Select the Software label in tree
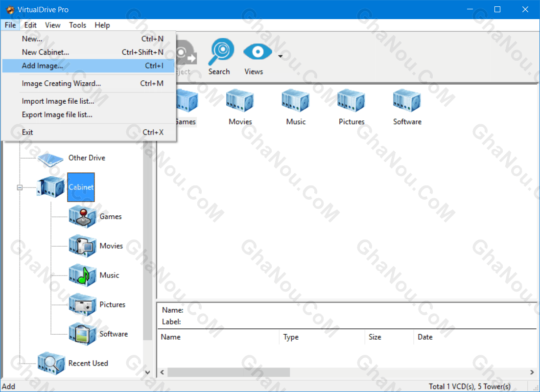The width and height of the screenshot is (540, 392). coord(114,334)
